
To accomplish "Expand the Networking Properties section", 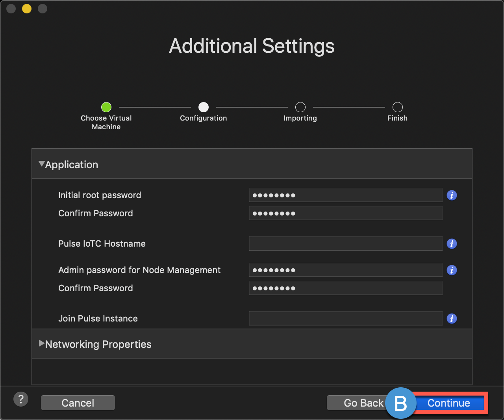I will pos(41,344).
